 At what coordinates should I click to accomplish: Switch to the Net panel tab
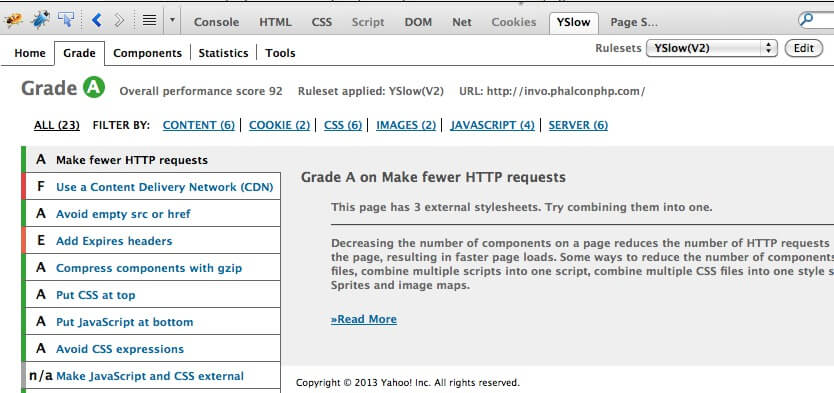click(x=462, y=22)
